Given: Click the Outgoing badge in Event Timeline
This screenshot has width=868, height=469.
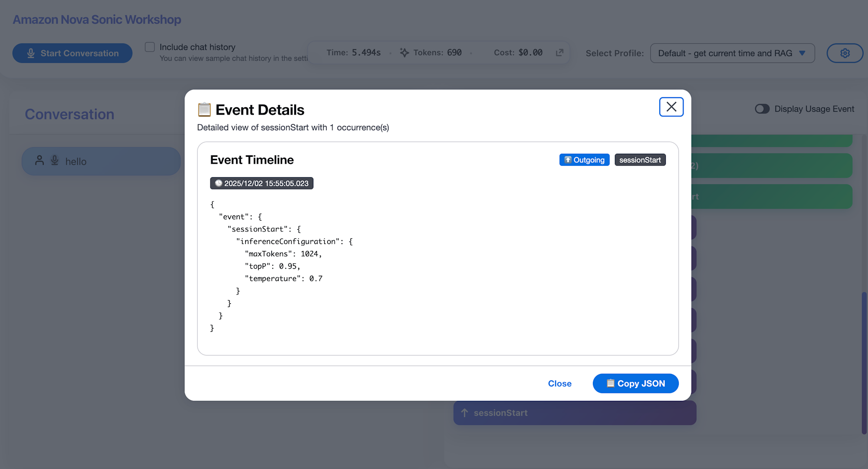Looking at the screenshot, I should (584, 160).
